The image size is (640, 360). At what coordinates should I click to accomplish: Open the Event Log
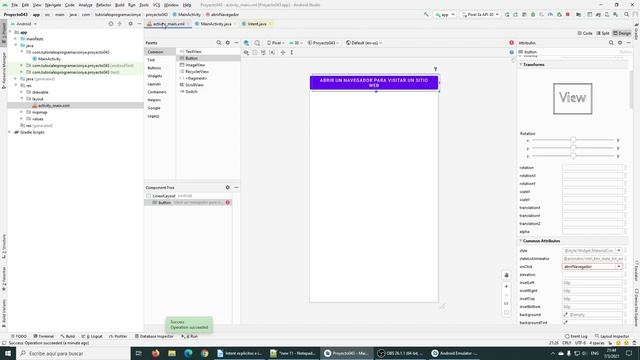(576, 336)
